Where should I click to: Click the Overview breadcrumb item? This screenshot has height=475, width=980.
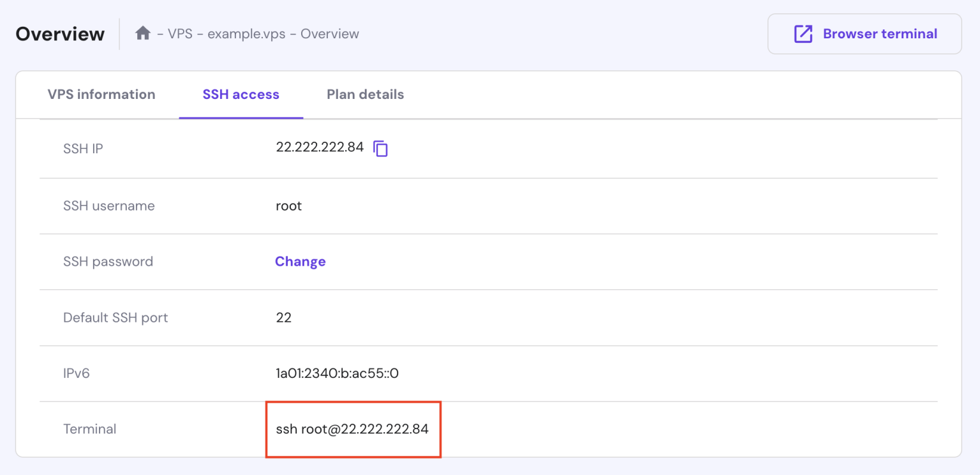330,34
